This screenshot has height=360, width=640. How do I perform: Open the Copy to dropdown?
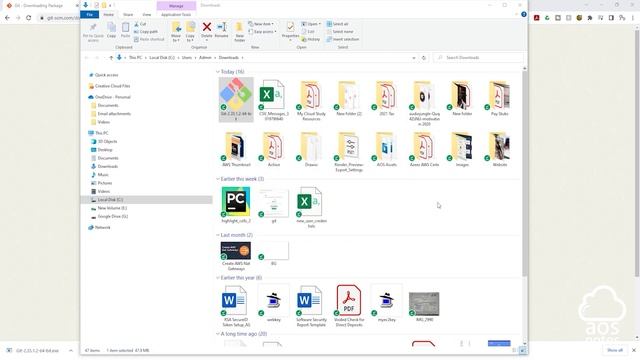point(190,32)
